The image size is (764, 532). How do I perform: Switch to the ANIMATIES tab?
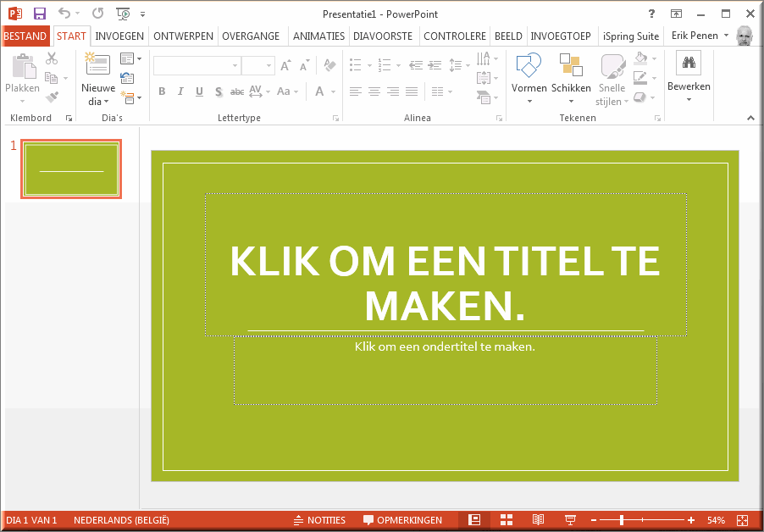coord(318,36)
